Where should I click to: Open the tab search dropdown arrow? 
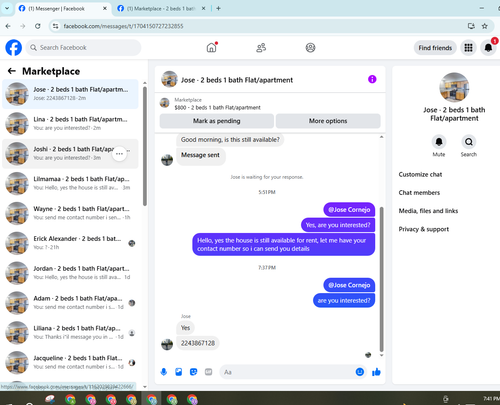pos(7,8)
